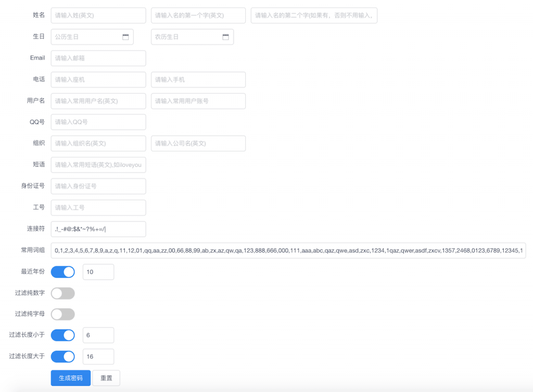This screenshot has height=392, width=533.
Task: Toggle the 最近年份 switch off
Action: pyautogui.click(x=63, y=272)
